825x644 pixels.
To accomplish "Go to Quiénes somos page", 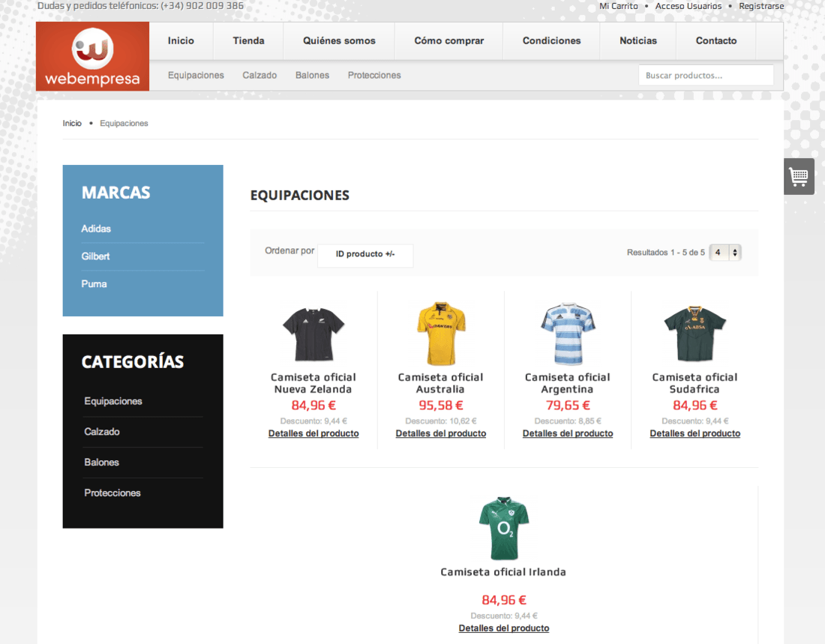I will (339, 40).
